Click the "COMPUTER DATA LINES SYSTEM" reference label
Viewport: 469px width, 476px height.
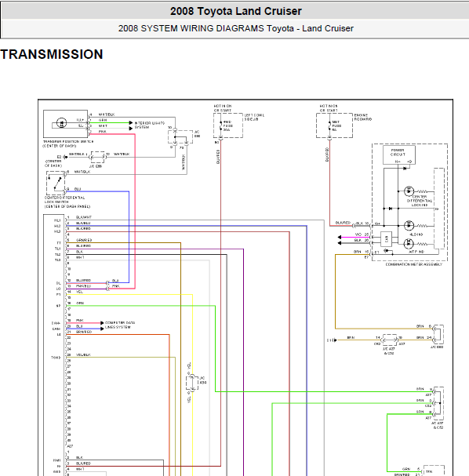point(120,325)
